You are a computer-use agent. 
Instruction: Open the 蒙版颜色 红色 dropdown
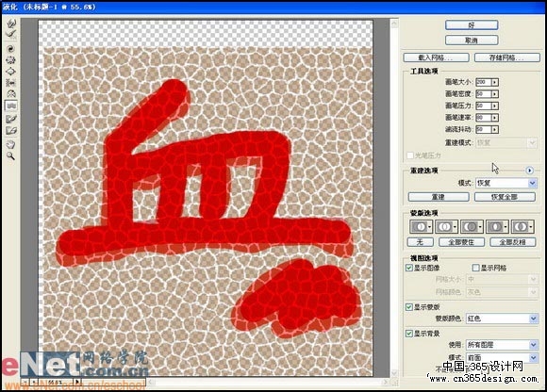pyautogui.click(x=502, y=318)
